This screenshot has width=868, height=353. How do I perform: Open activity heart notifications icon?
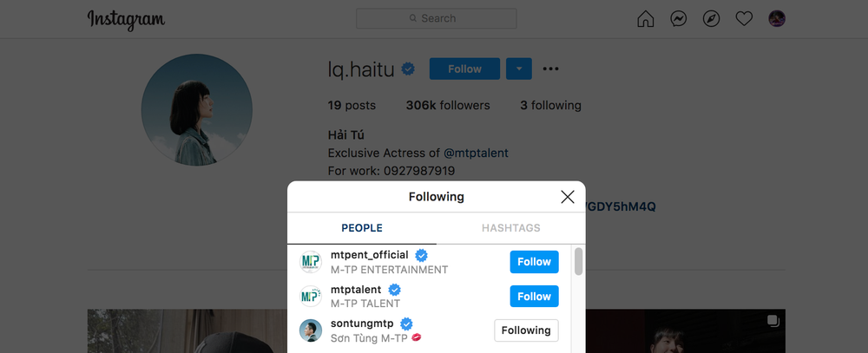744,19
